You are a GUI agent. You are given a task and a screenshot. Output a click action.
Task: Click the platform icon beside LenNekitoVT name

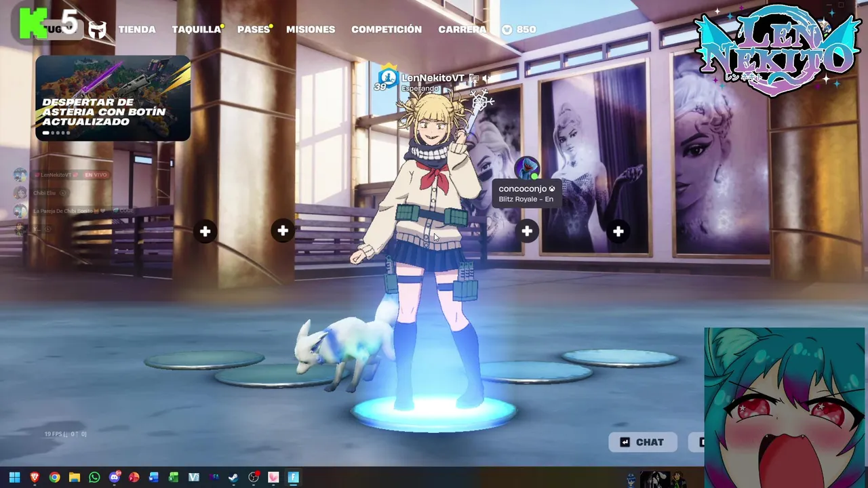point(474,79)
